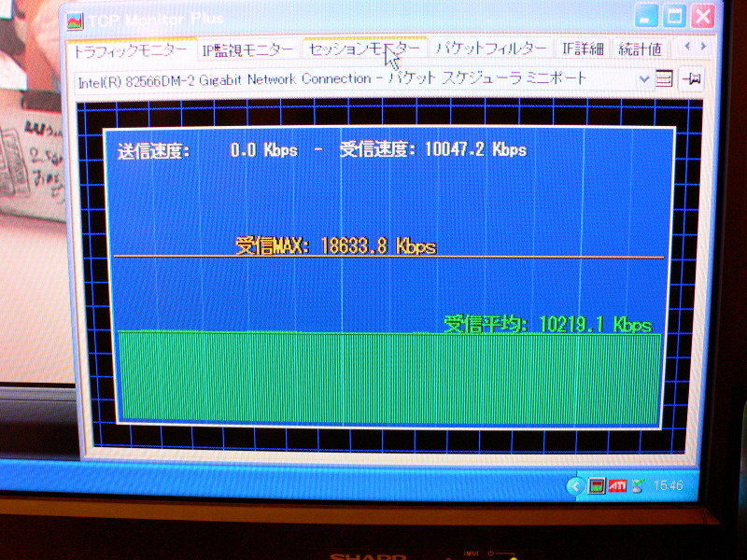Viewport: 747px width, 560px height.
Task: Click the list view icon beside the adapter dropdown
Action: 664,78
